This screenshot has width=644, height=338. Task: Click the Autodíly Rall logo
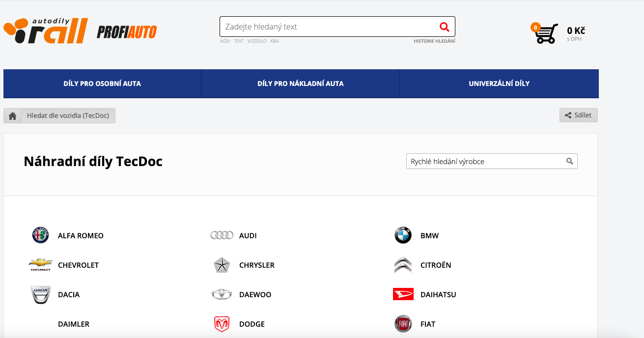click(x=46, y=30)
